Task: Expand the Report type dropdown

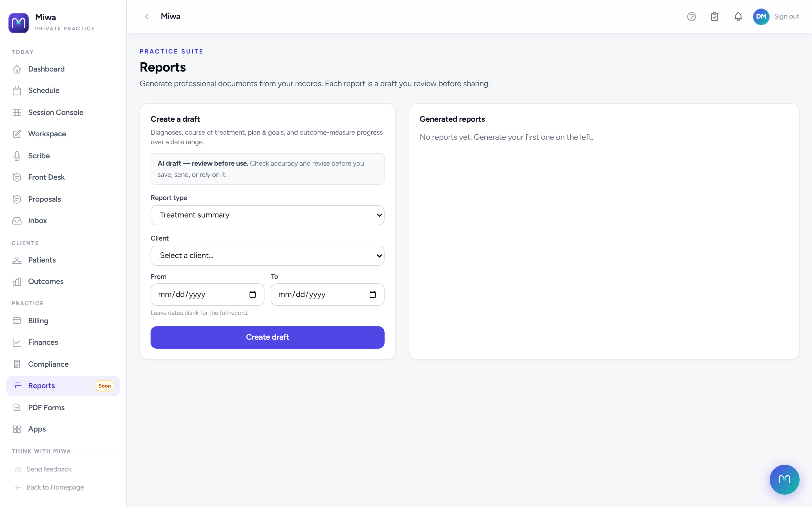Action: pos(267,215)
